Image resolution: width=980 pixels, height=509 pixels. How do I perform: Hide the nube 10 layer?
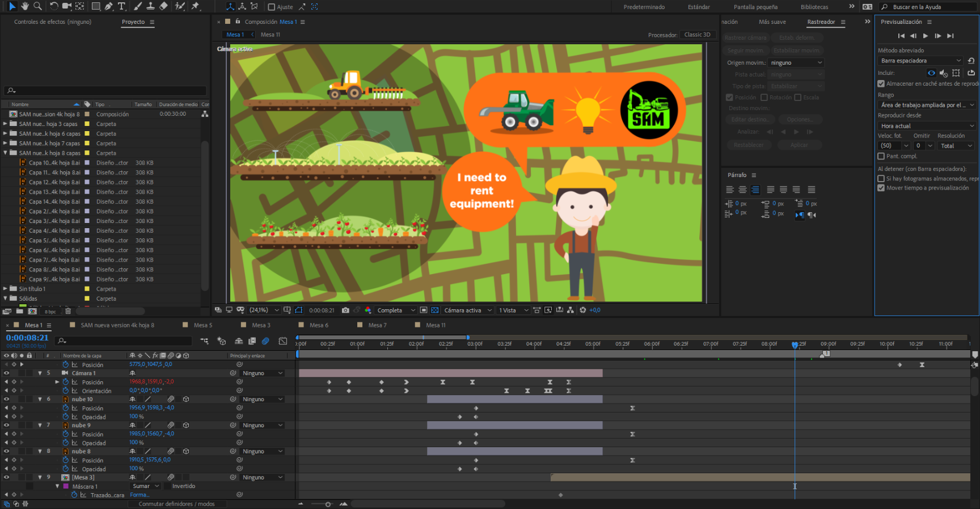point(7,399)
